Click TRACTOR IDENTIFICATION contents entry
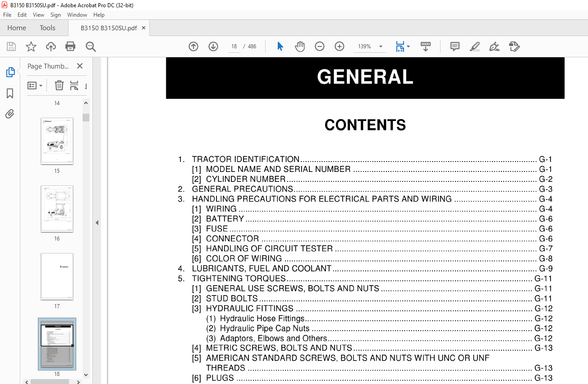Viewport: 588px width, 384px height. pyautogui.click(x=246, y=159)
